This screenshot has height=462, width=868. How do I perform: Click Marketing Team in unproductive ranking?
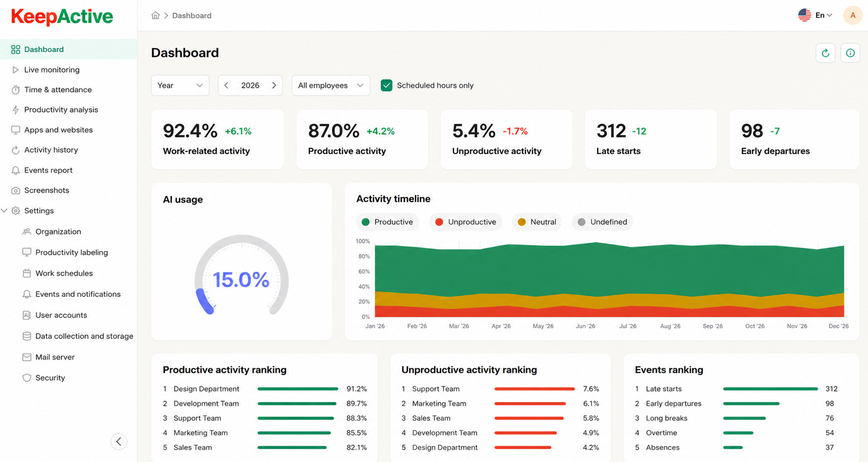point(439,403)
